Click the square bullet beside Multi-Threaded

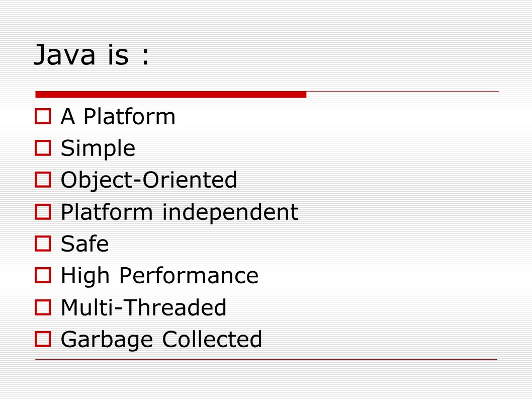tap(43, 307)
